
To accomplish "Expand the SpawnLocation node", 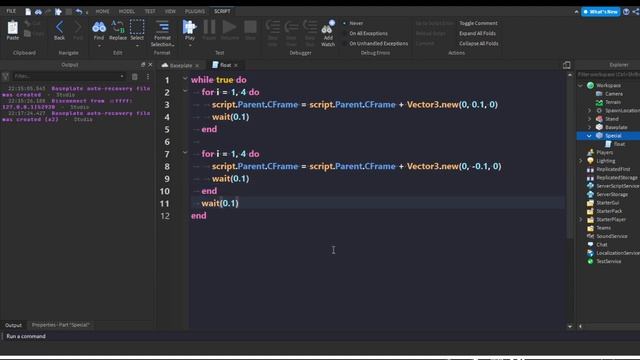I will click(x=589, y=111).
